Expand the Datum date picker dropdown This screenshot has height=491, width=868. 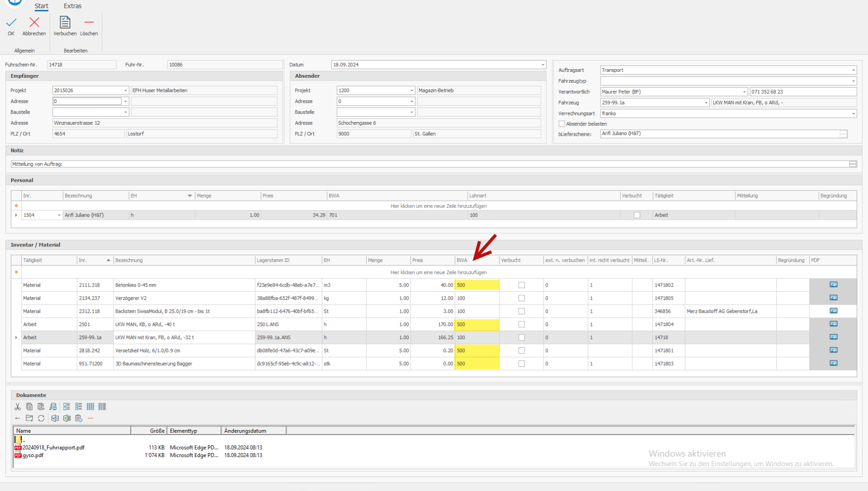click(x=543, y=65)
